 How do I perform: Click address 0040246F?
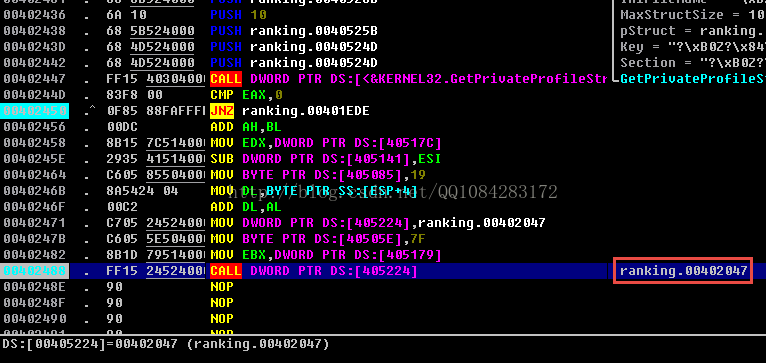pos(34,207)
